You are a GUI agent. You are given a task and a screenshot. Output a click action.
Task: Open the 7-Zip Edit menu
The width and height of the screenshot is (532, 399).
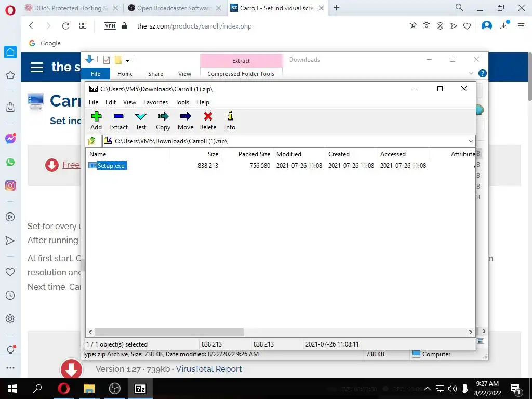(111, 102)
